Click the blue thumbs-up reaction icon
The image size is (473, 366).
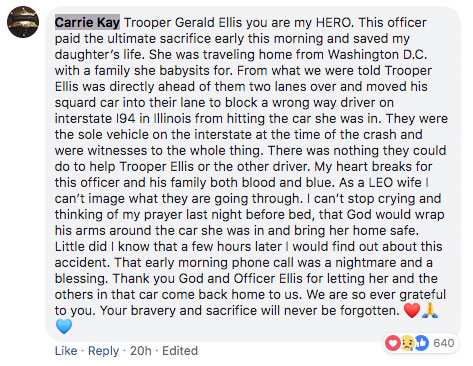[x=422, y=343]
